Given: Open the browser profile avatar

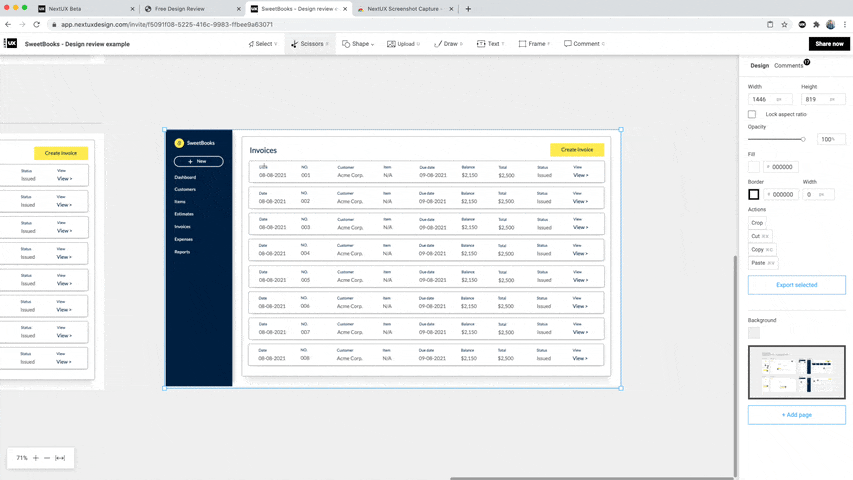Looking at the screenshot, I should (830, 24).
